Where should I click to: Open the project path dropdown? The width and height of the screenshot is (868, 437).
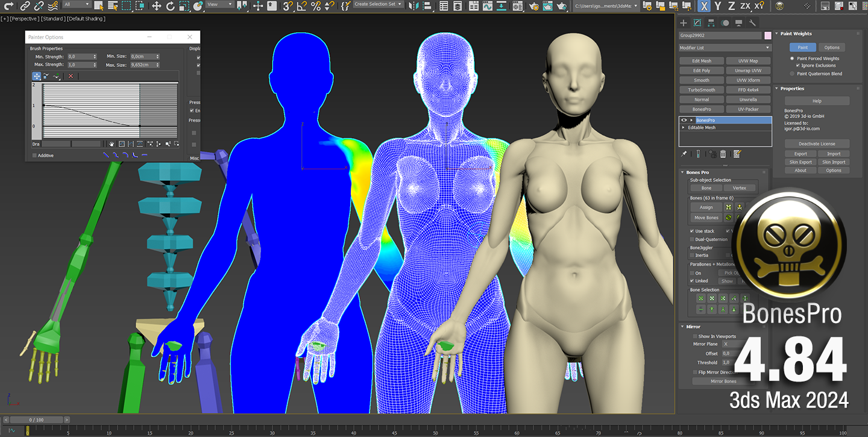(x=606, y=5)
